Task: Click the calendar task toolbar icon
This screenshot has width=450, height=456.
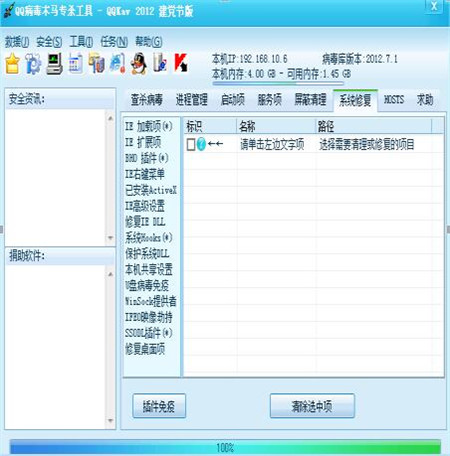Action: pos(75,63)
